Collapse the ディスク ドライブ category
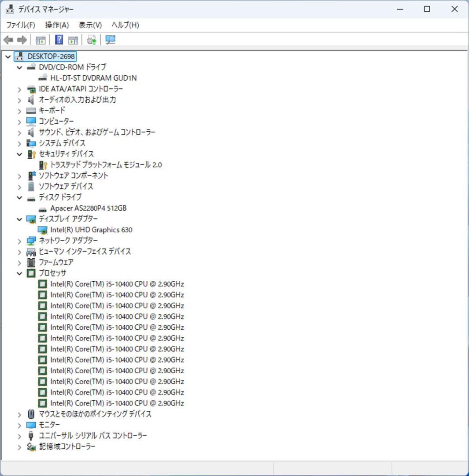469x476 pixels. click(x=19, y=197)
